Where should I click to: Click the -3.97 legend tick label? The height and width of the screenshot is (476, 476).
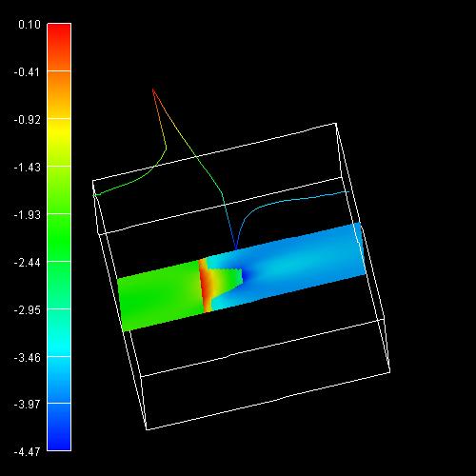click(x=28, y=405)
